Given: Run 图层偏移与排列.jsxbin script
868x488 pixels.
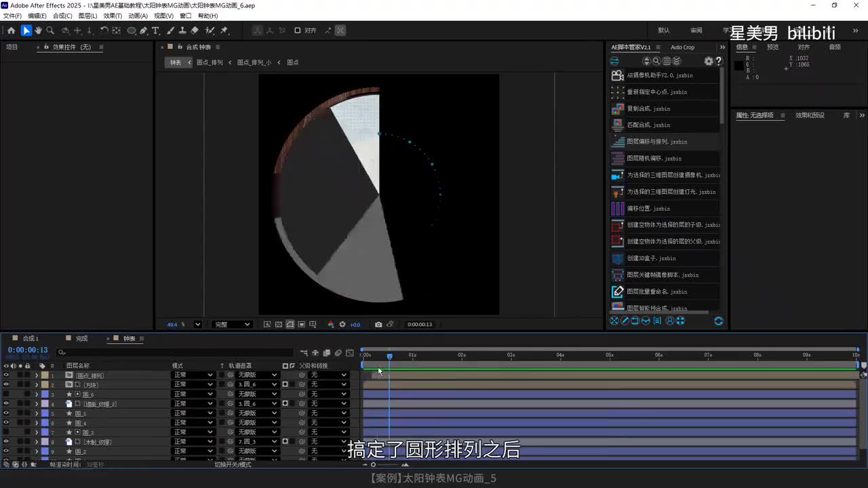Looking at the screenshot, I should (x=665, y=142).
